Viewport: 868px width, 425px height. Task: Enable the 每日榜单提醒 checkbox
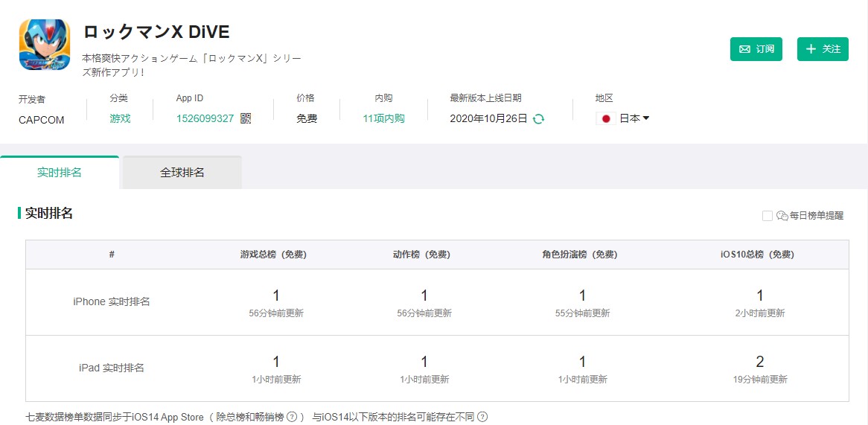pyautogui.click(x=768, y=216)
